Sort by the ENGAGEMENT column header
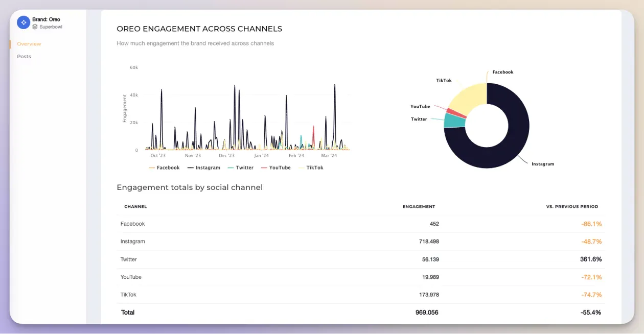 419,207
